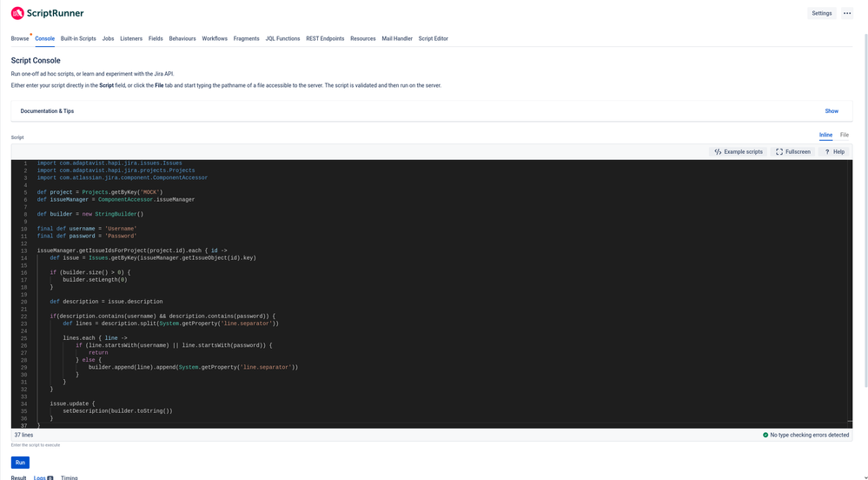Click 'No type checking errors detected' text
This screenshot has height=480, width=868.
(809, 435)
